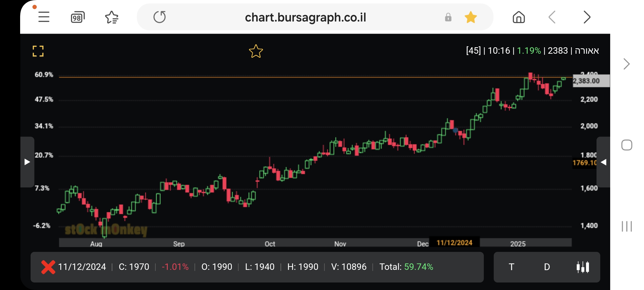Click the chart.bursagraph.co.il address bar
The image size is (644, 290).
305,17
